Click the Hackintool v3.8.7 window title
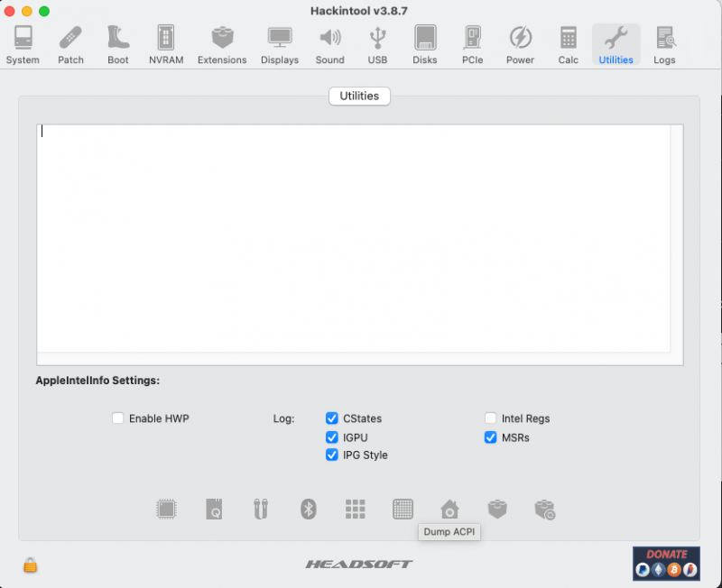The image size is (722, 588). click(x=359, y=11)
